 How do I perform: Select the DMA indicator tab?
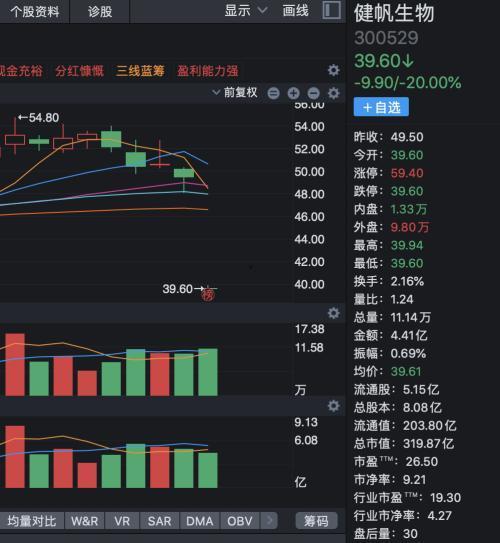199,520
